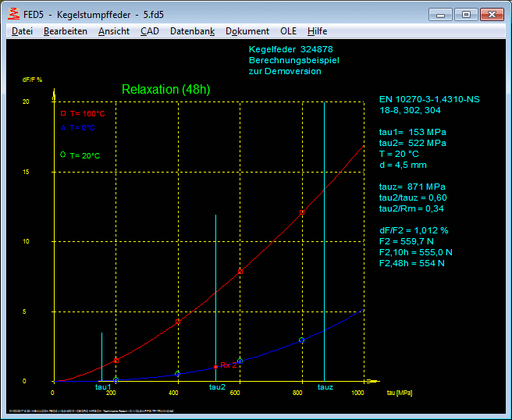Maximize the FED5 window
Screen dimensions: 512x420
click(466, 15)
